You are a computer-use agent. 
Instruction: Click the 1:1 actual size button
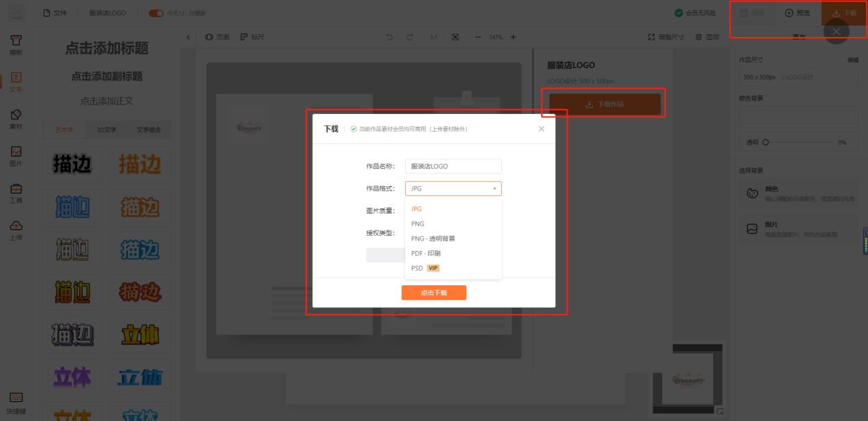[433, 37]
